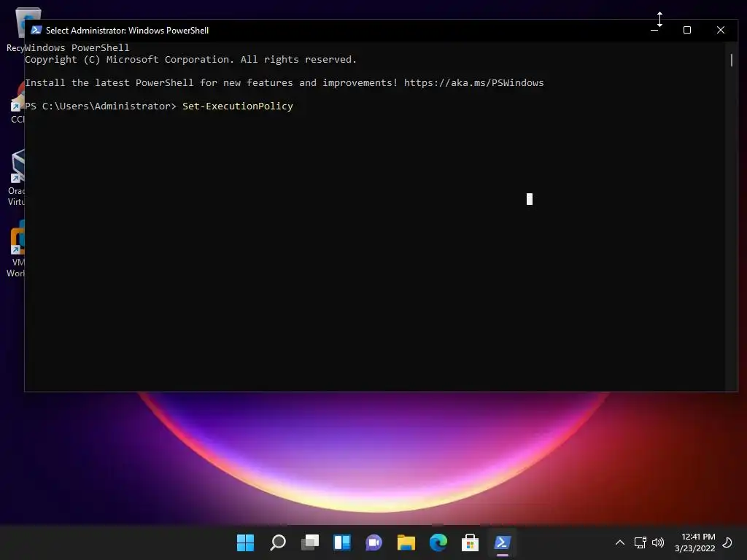Open the Windows Start menu

(245, 542)
